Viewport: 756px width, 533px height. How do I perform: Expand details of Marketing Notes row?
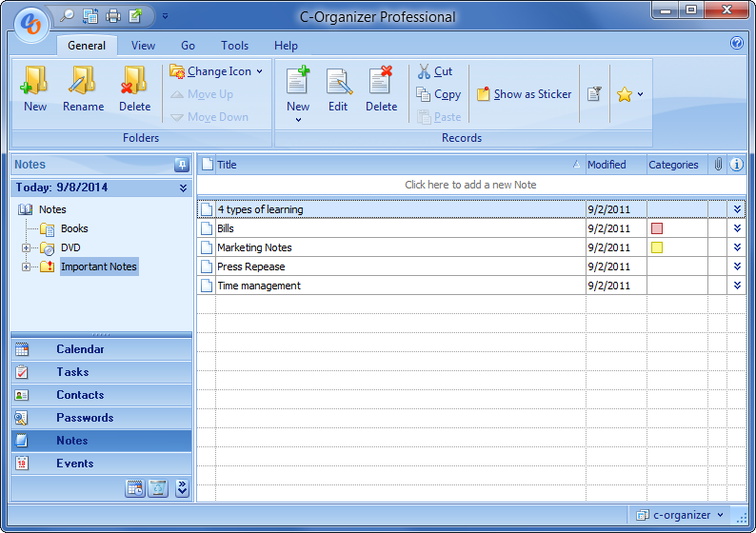tap(737, 247)
